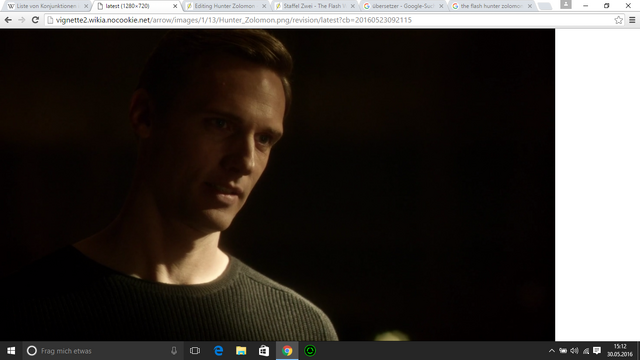The image size is (640, 360).
Task: Open a new tab
Action: pos(544,6)
